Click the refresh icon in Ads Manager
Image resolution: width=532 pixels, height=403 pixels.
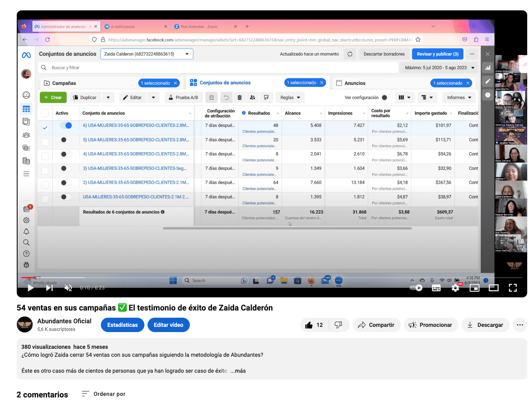coord(350,54)
